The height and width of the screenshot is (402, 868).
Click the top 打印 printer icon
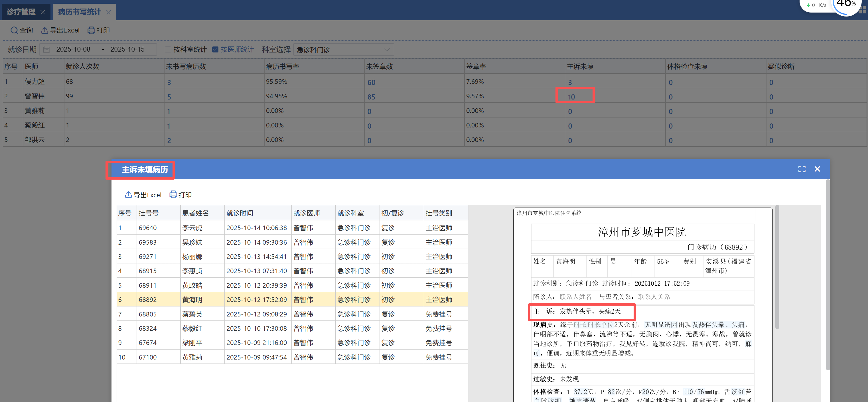point(91,30)
